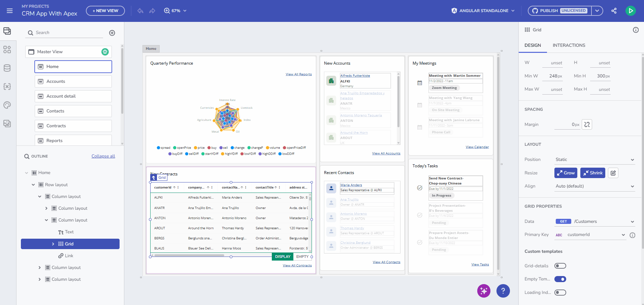The width and height of the screenshot is (644, 305).
Task: Click the add view plus icon
Action: coord(112,33)
